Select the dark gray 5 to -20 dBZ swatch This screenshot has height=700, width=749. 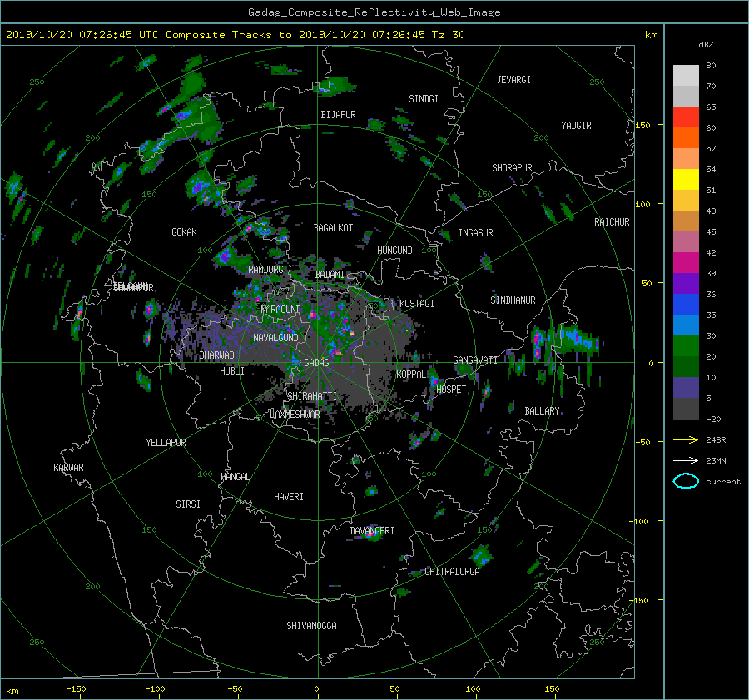point(686,409)
